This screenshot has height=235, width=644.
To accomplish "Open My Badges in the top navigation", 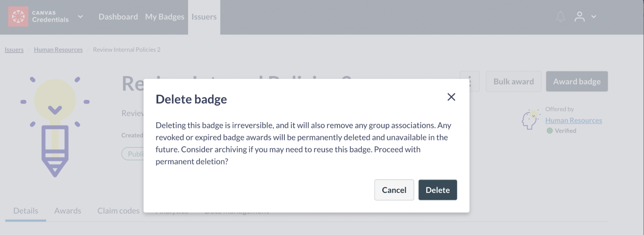I will coord(165,17).
